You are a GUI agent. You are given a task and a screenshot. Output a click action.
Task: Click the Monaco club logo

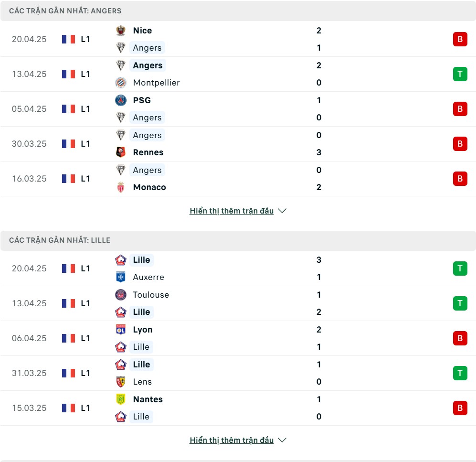pos(120,187)
